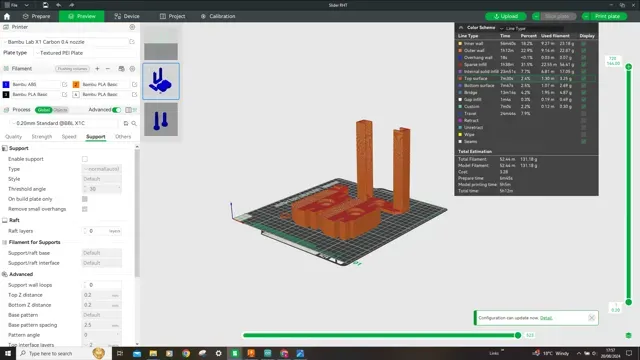
Task: Open the Mail app in taskbar
Action: (137, 353)
